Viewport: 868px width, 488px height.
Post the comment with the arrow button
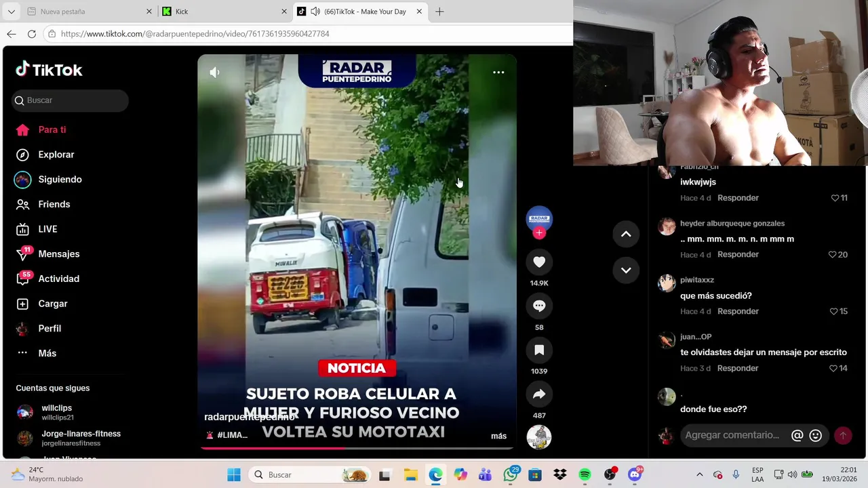(x=843, y=436)
